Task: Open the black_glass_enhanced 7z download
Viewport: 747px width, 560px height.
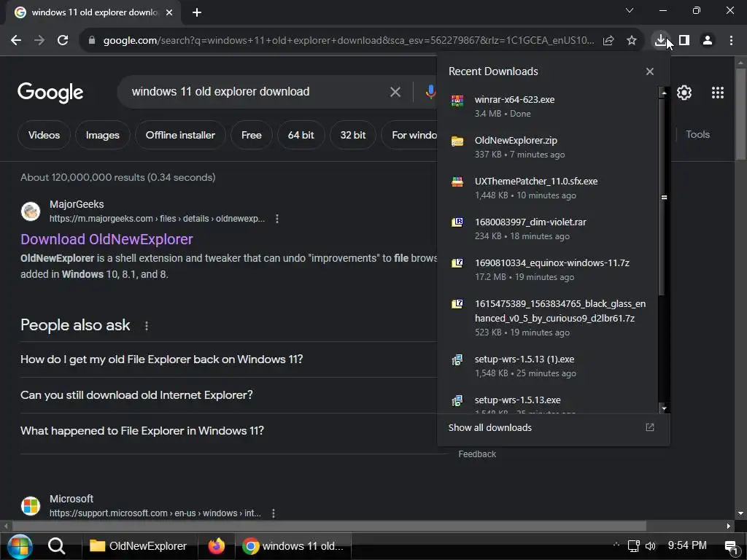Action: 548,318
